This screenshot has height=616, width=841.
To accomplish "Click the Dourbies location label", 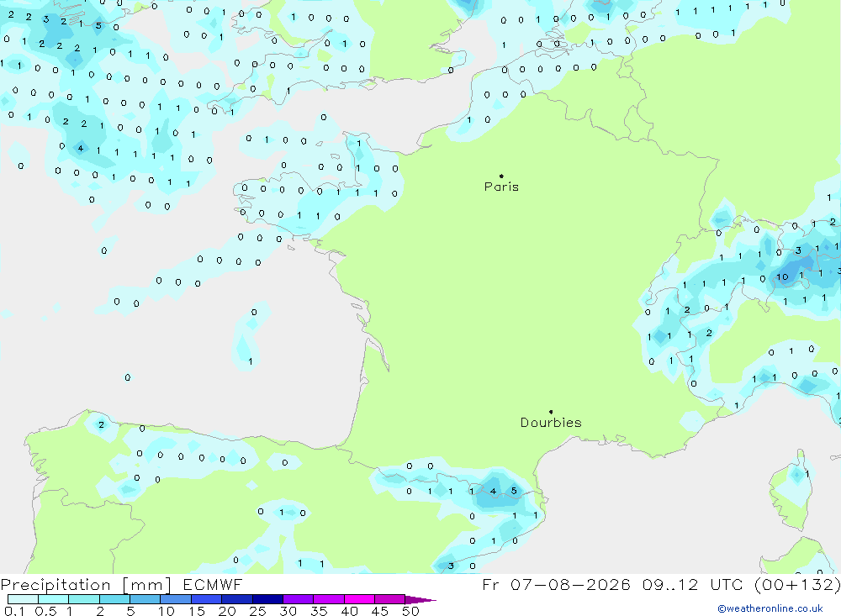I will [551, 423].
